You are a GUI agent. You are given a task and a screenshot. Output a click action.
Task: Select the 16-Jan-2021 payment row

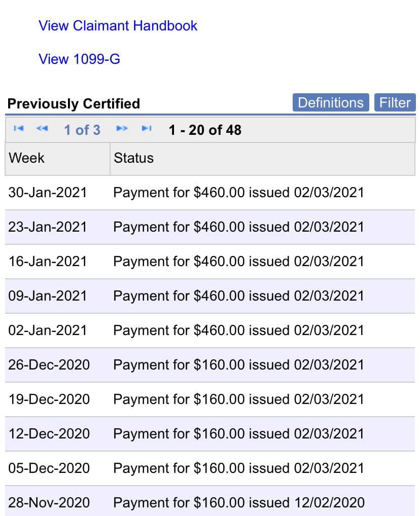tap(210, 262)
